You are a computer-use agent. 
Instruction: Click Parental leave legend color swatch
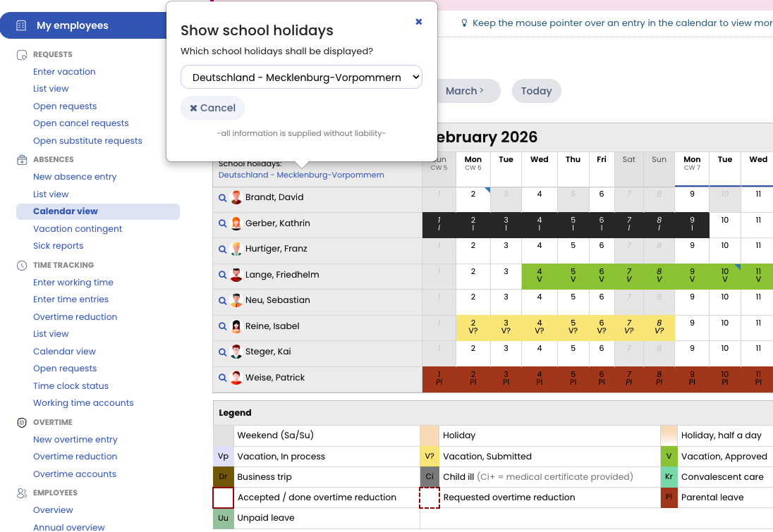pos(669,497)
